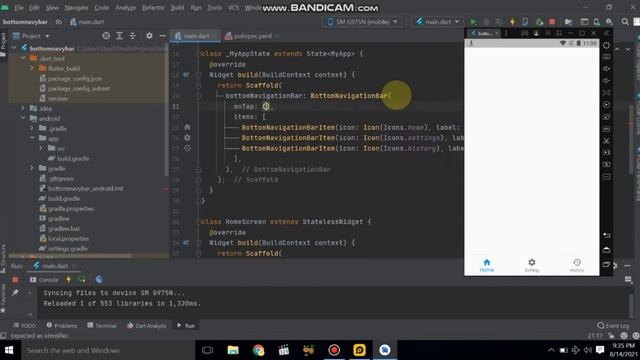The image size is (640, 360).
Task: Collapse bottomnavybar root project node
Action: [x=15, y=49]
